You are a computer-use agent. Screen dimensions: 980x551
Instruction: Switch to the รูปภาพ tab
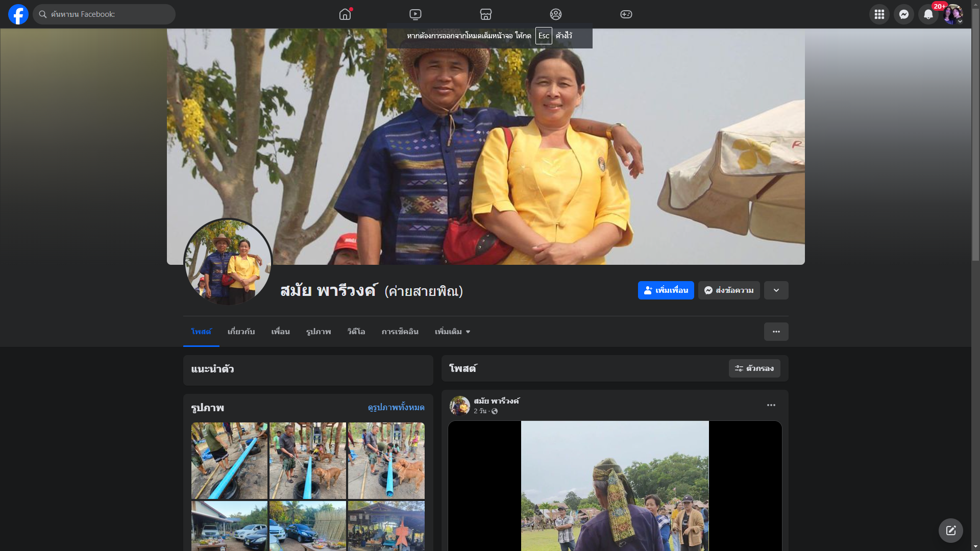318,332
